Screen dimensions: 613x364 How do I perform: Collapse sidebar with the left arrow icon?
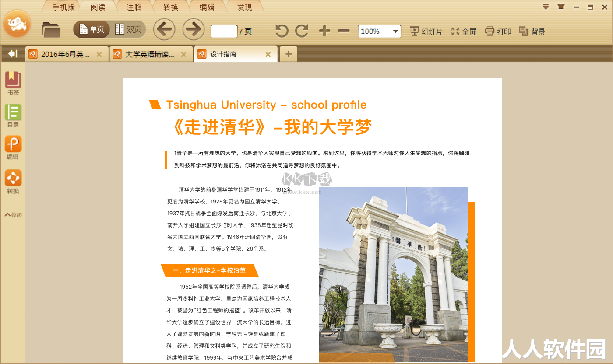pos(13,54)
